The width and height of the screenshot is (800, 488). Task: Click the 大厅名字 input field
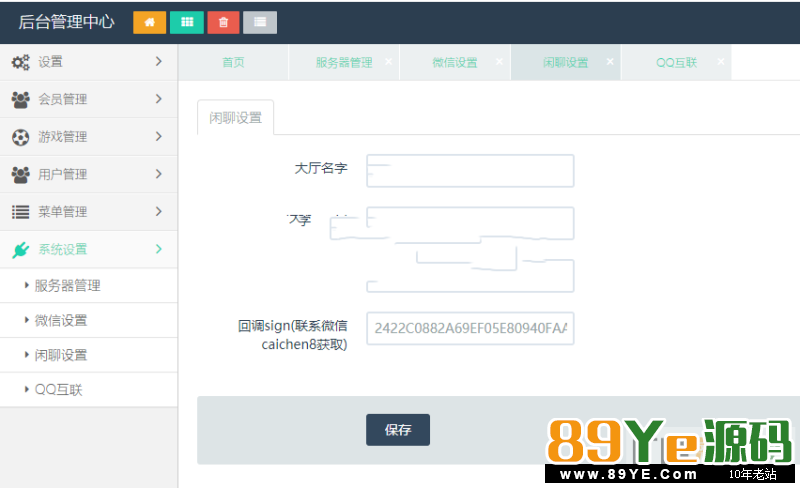tap(470, 171)
